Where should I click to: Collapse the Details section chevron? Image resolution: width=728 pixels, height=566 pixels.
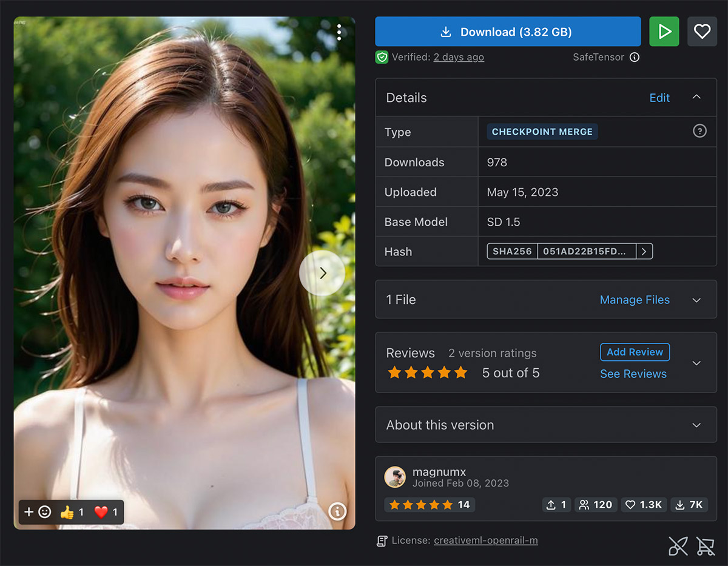[x=696, y=97]
